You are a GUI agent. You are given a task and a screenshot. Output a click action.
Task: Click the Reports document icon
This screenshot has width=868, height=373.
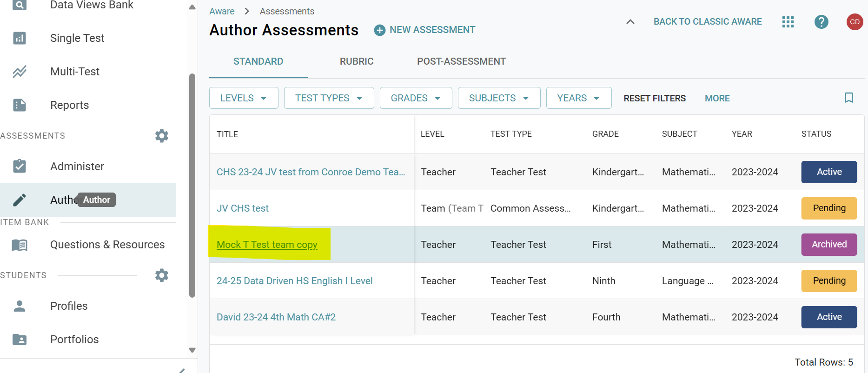[x=20, y=105]
